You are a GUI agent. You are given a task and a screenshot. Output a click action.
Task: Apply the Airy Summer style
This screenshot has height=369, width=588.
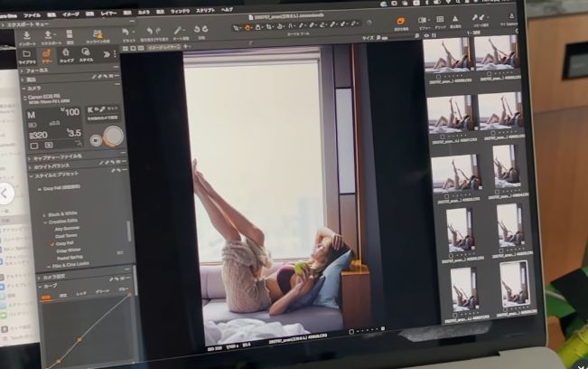tap(67, 228)
